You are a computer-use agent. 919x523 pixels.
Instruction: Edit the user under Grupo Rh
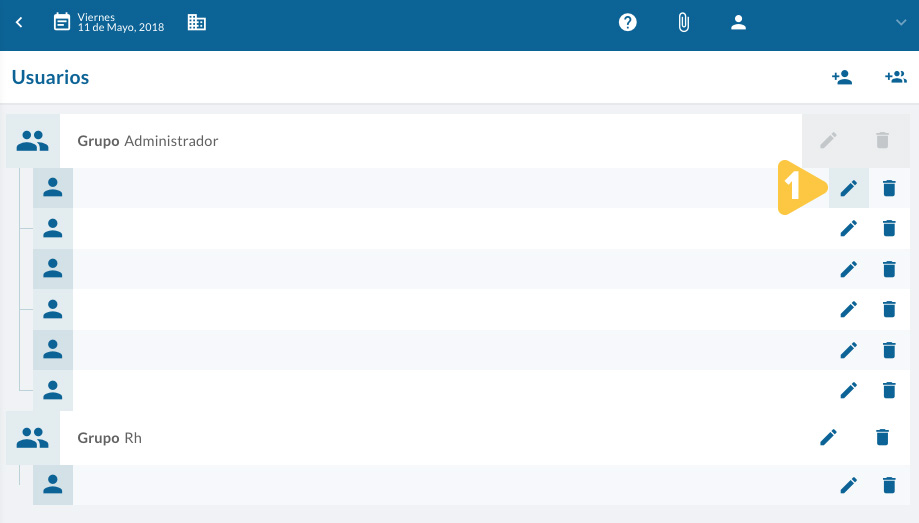tap(849, 485)
